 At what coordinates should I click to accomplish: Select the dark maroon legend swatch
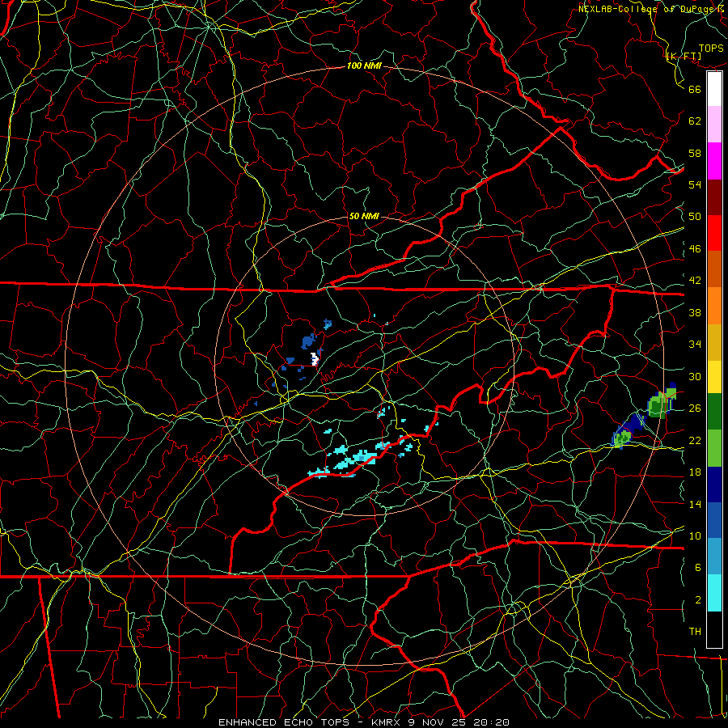[714, 197]
